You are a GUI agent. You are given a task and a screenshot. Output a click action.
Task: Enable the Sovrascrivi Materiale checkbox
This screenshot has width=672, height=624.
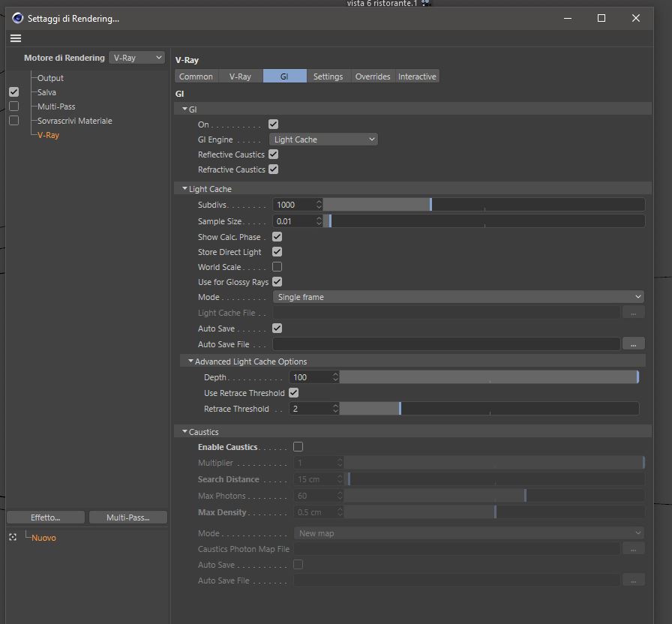click(x=13, y=121)
